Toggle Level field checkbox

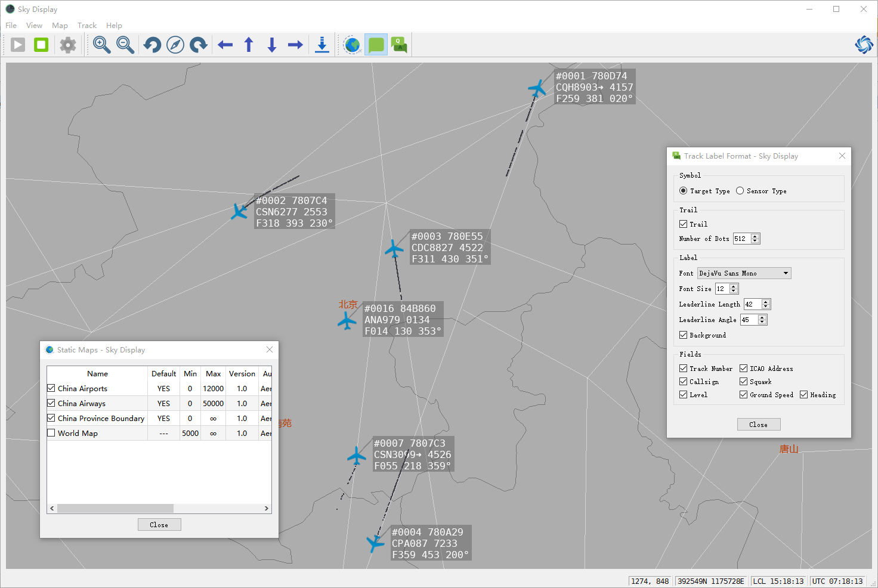[683, 395]
